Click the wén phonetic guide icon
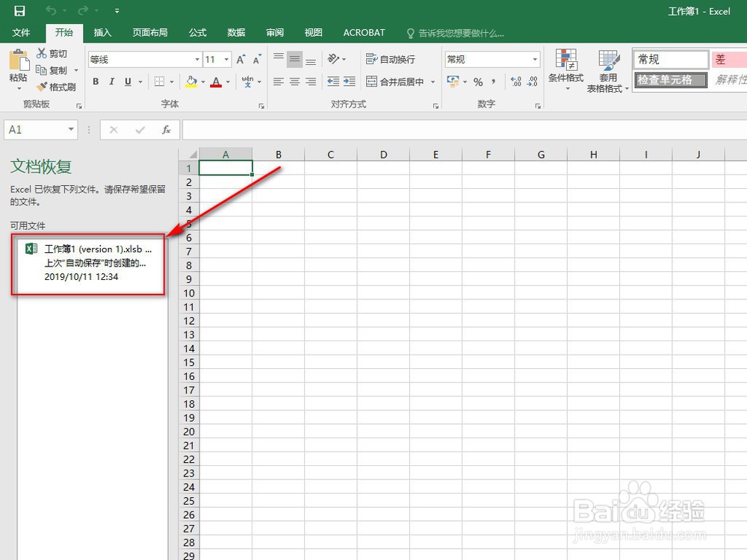The image size is (747, 560). [x=248, y=81]
